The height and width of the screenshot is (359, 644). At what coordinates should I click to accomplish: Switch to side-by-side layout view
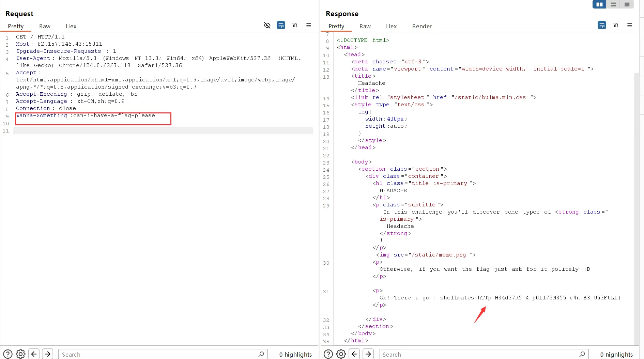599,4
